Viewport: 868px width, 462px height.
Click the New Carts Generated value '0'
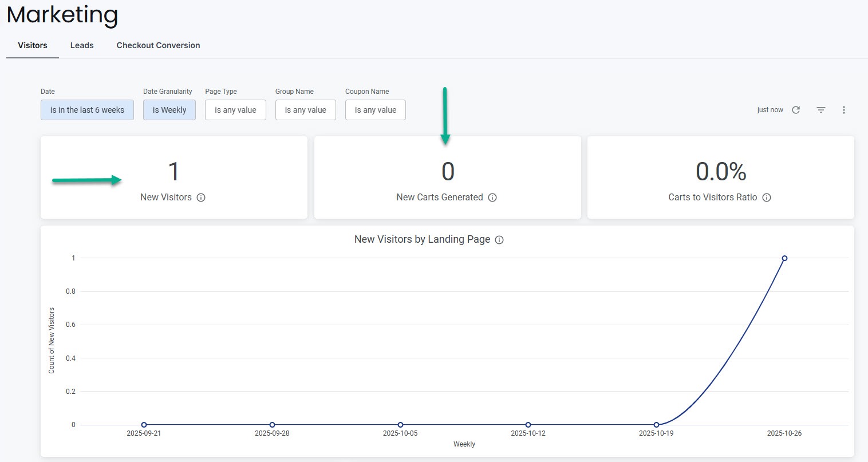coord(448,172)
